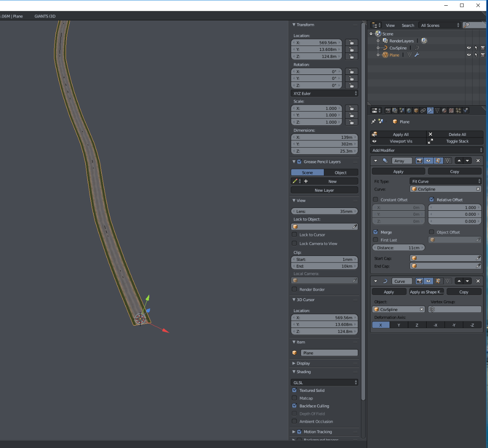Viewport: 488px width, 448px height.
Task: Open the Fit Curve type dropdown
Action: coord(445,181)
